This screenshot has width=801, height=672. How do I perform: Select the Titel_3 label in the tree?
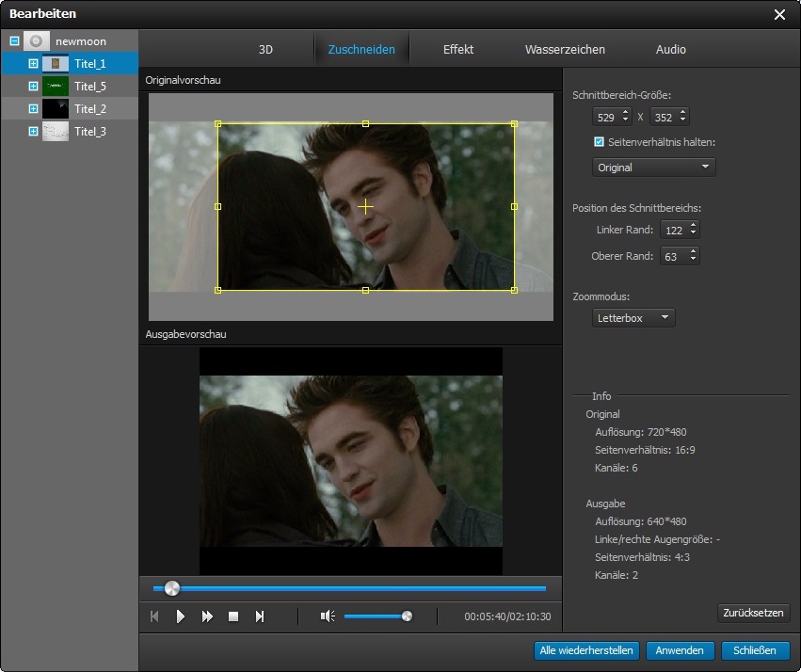tap(90, 131)
